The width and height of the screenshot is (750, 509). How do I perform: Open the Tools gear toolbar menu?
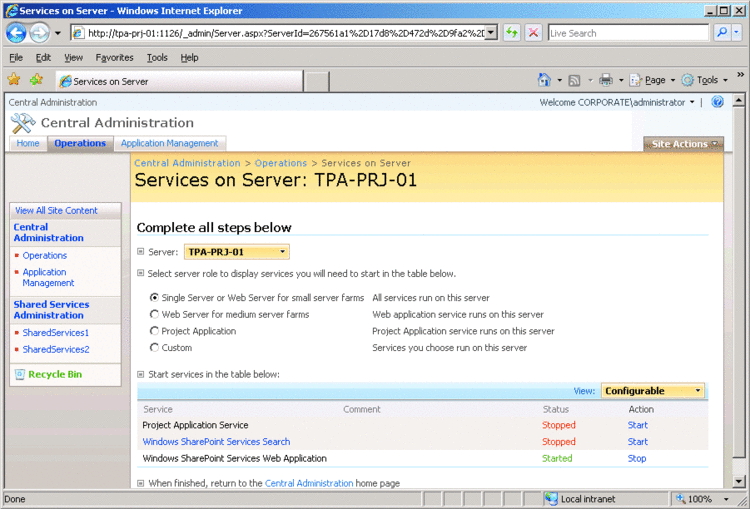(x=705, y=80)
